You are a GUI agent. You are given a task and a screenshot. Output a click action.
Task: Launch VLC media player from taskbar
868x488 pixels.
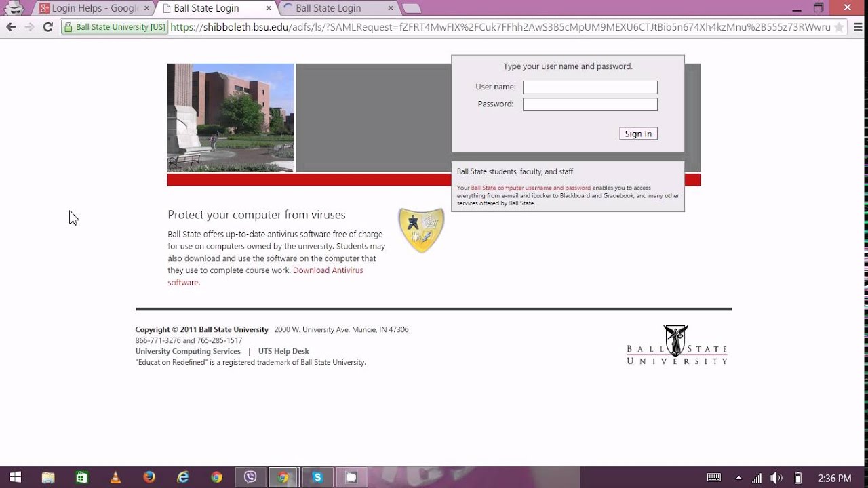click(x=116, y=477)
